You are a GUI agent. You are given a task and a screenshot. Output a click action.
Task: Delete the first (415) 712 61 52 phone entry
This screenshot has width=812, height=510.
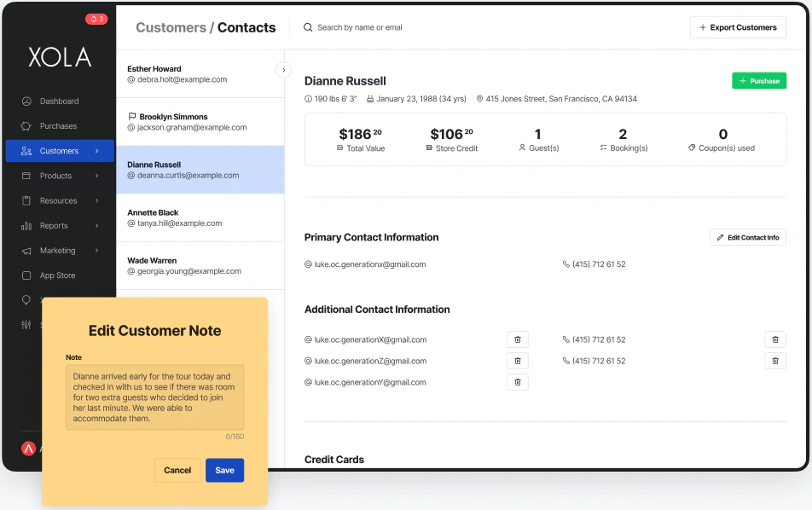click(x=774, y=339)
